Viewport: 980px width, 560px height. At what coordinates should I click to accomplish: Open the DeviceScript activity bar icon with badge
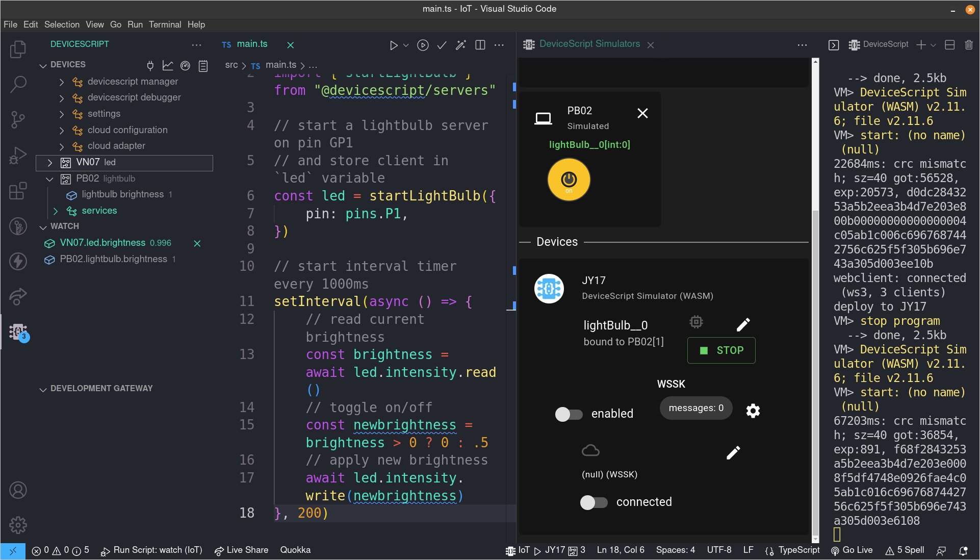click(18, 332)
